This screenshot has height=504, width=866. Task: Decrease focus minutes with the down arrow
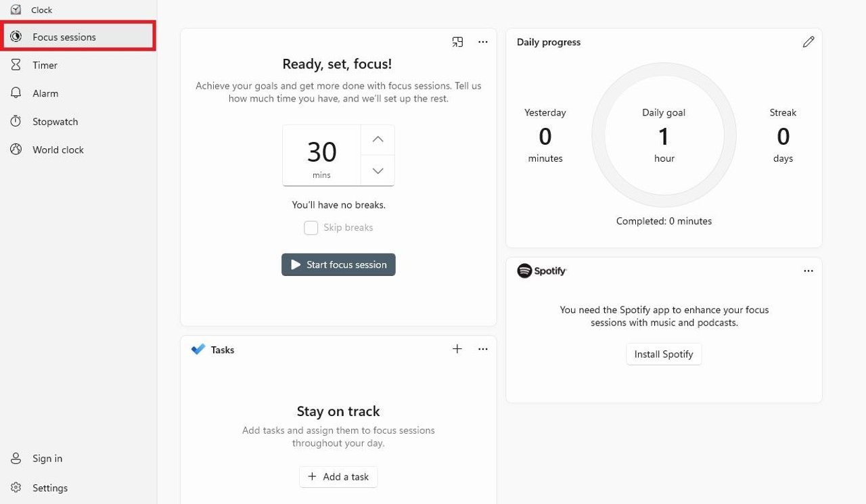click(378, 170)
